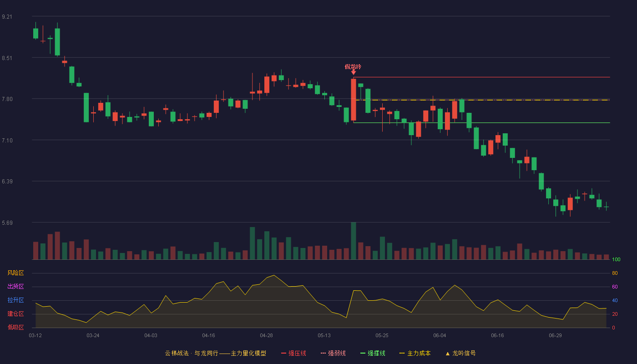Click the 06-16 date label
Image resolution: width=637 pixels, height=364 pixels.
point(497,335)
